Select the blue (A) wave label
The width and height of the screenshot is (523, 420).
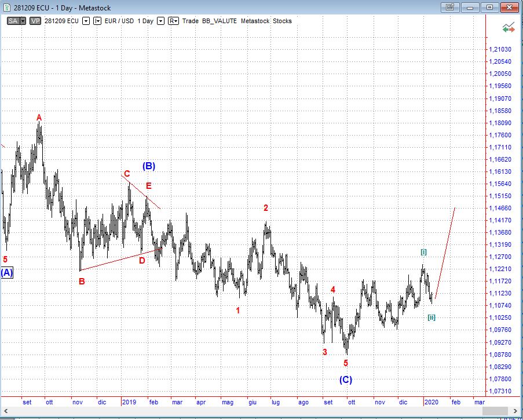coord(7,272)
